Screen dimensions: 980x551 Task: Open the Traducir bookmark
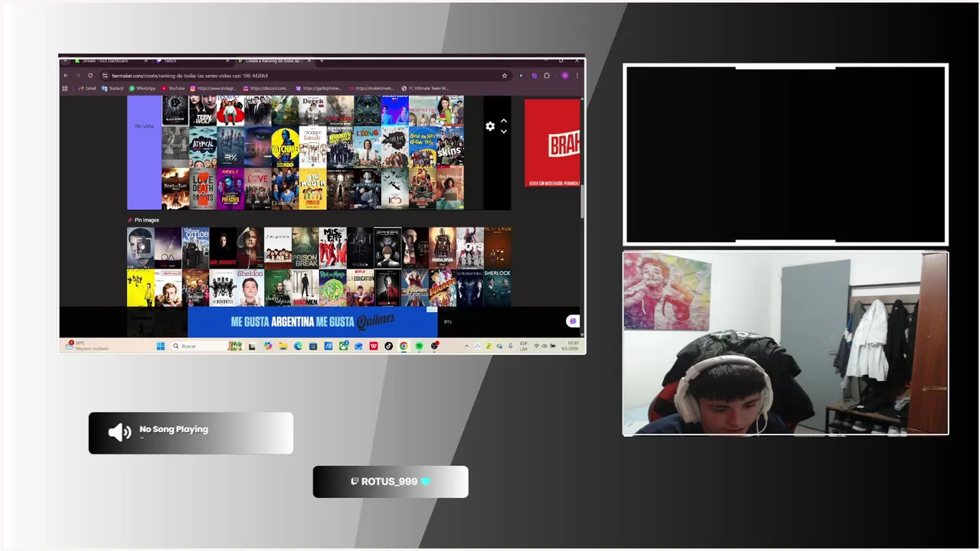113,88
